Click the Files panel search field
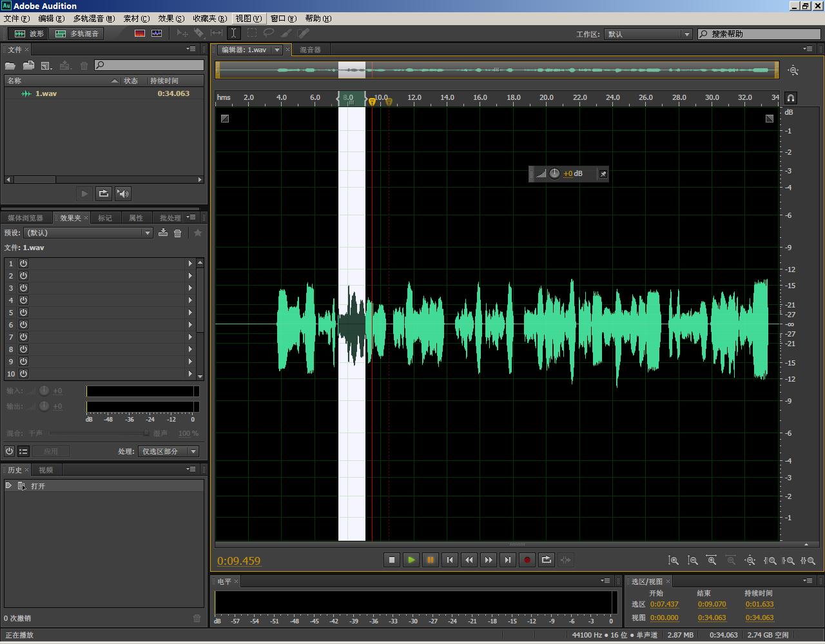 [149, 65]
